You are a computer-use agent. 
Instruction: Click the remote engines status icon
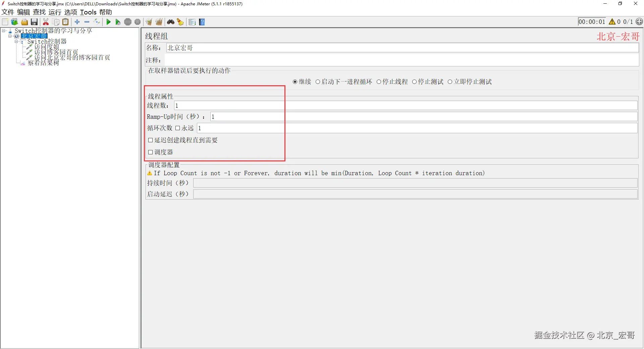point(639,21)
